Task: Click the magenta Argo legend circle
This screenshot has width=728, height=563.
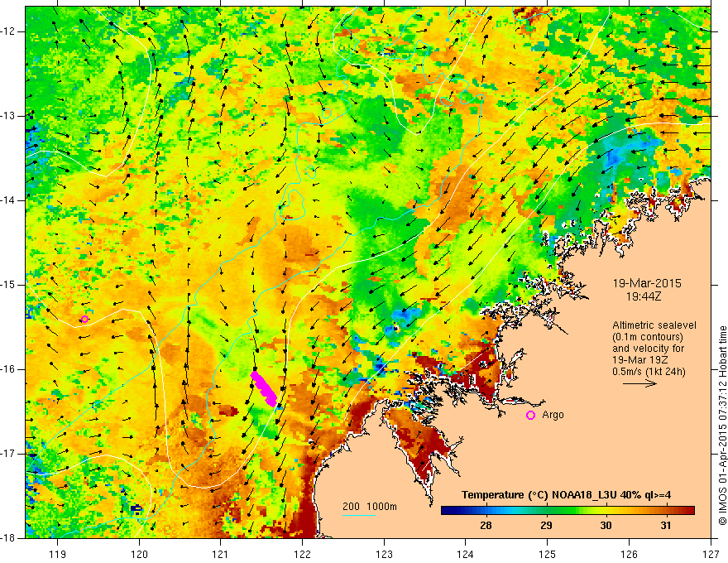Action: click(x=530, y=416)
